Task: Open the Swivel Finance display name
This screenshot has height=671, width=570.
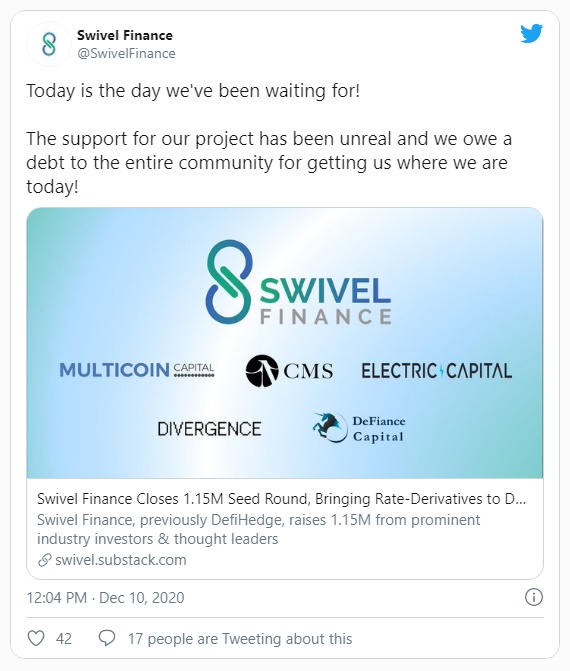Action: tap(125, 35)
